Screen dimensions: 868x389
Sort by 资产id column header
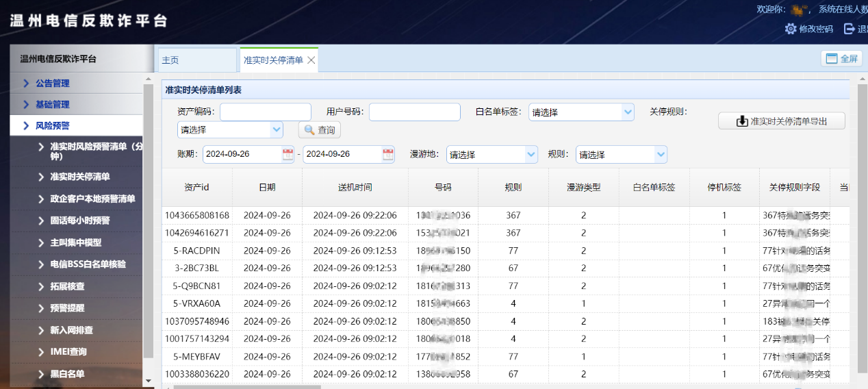click(x=197, y=187)
